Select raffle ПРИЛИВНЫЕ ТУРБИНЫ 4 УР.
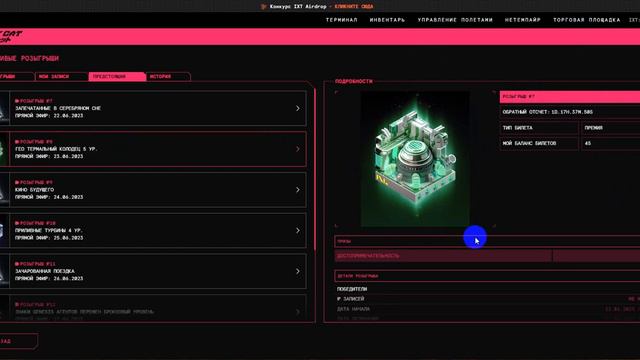This screenshot has width=640, height=360. click(x=49, y=231)
